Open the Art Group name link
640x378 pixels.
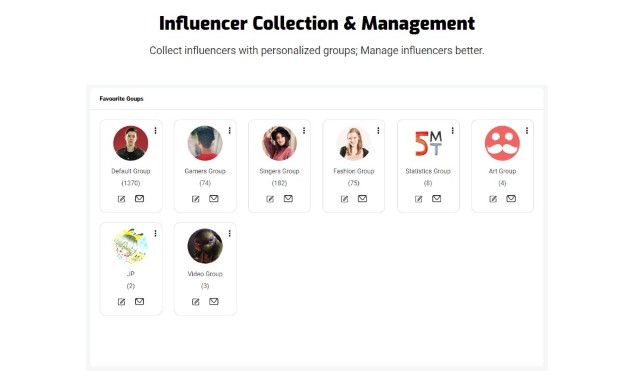click(502, 171)
